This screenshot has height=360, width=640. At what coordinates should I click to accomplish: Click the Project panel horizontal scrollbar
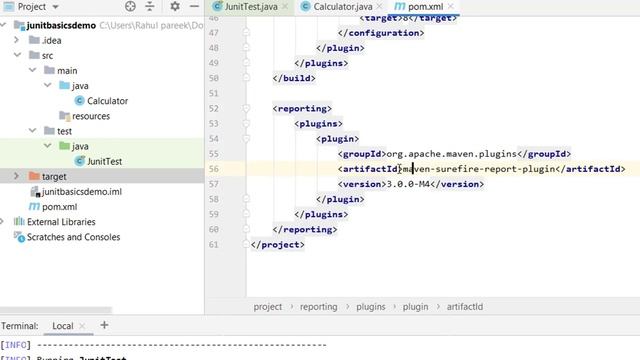click(56, 310)
